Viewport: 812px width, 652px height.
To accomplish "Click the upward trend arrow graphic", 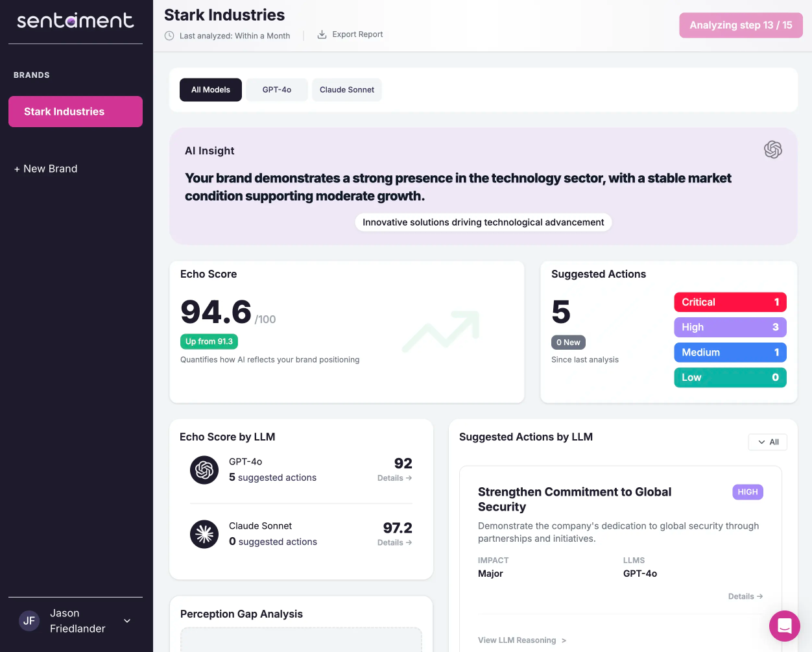I will [x=441, y=331].
